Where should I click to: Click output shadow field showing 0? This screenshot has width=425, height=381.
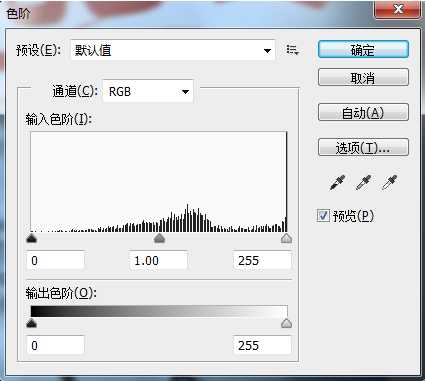coord(55,345)
